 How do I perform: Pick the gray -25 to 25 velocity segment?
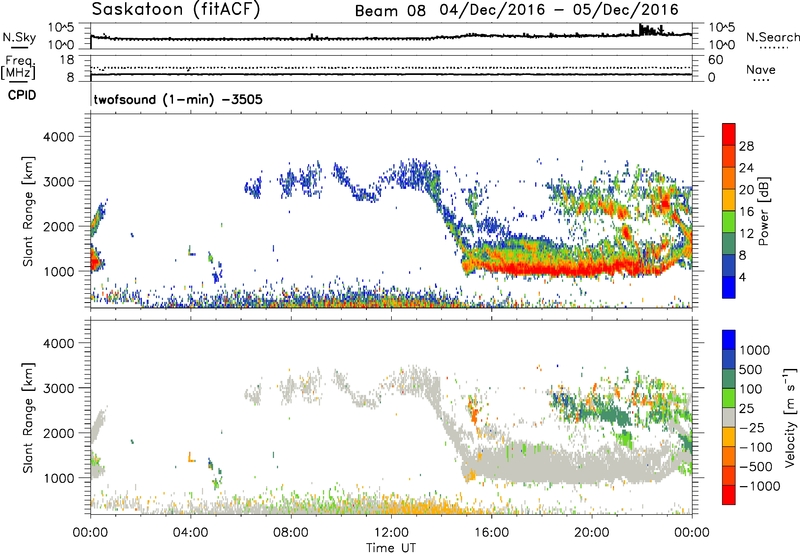(x=729, y=417)
